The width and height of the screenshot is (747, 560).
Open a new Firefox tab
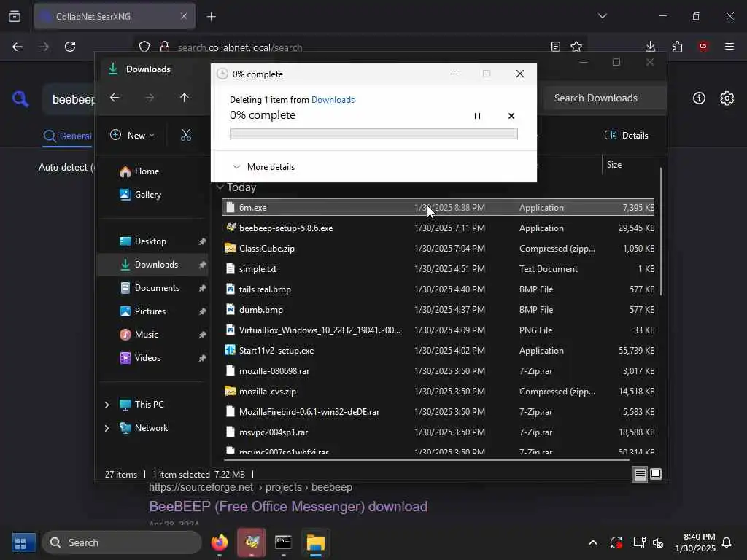pos(212,17)
